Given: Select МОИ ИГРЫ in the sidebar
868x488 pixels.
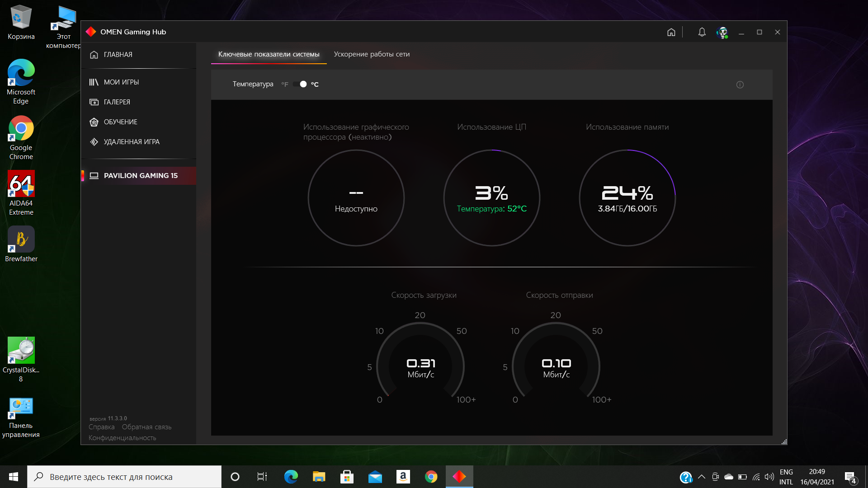Looking at the screenshot, I should click(x=120, y=82).
